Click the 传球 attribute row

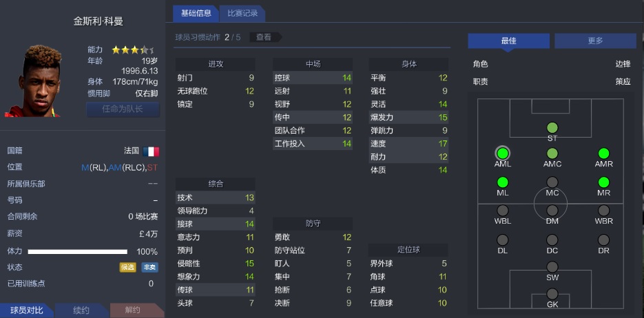[x=216, y=290]
